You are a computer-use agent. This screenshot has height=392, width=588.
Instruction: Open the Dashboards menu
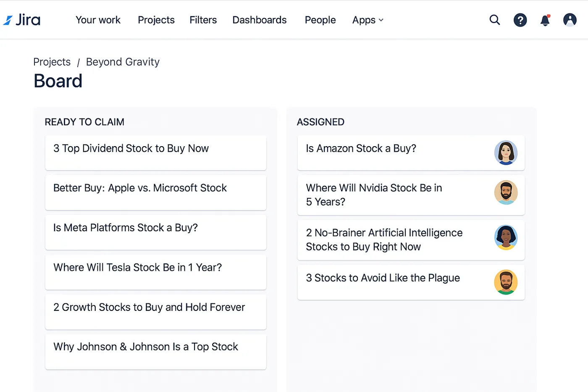tap(260, 20)
